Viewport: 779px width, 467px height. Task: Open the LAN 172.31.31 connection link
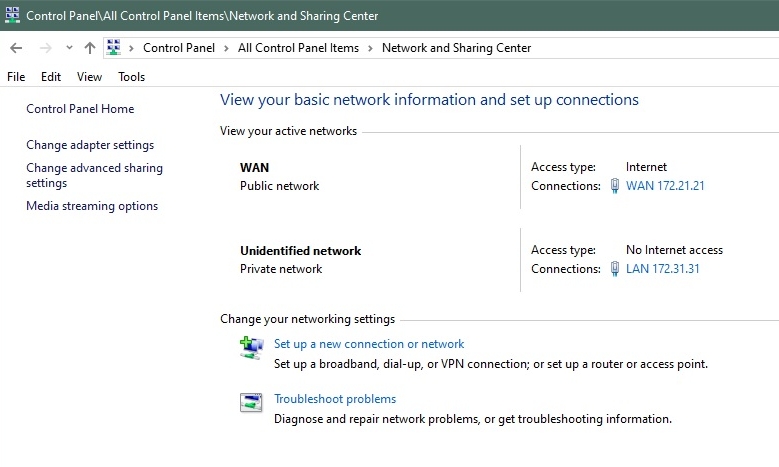pos(662,269)
